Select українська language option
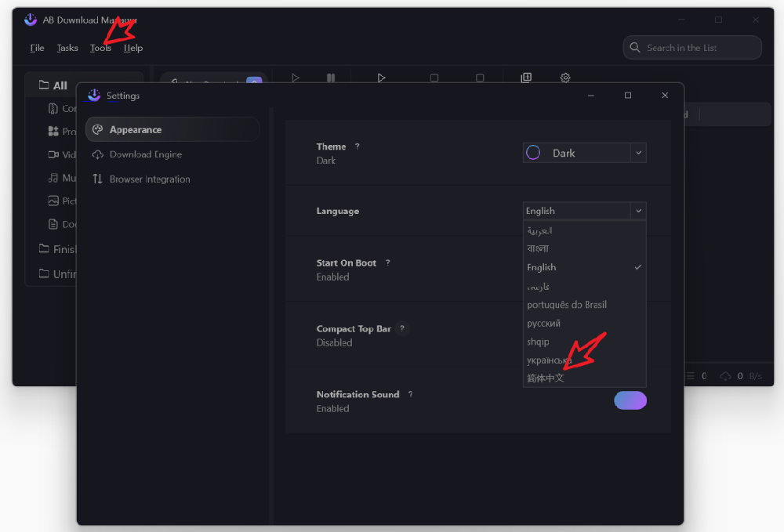This screenshot has width=784, height=532. [x=584, y=360]
